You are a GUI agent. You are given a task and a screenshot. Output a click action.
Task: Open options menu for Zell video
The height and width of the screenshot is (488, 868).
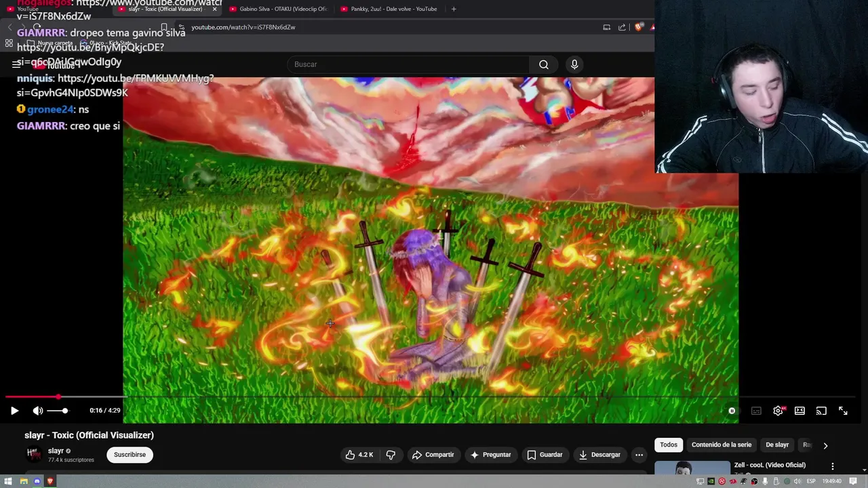[x=833, y=466]
